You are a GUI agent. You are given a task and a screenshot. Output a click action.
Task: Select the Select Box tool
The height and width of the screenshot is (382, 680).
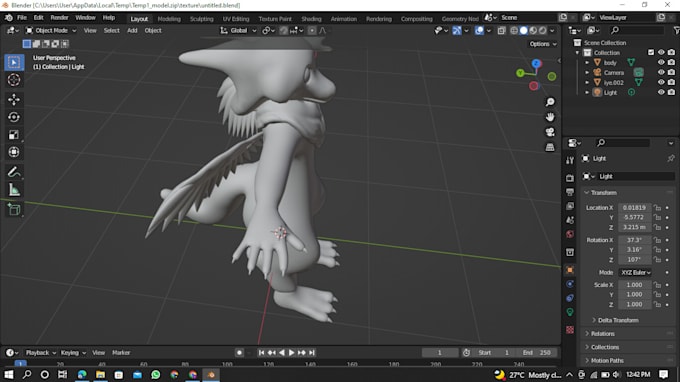point(14,62)
